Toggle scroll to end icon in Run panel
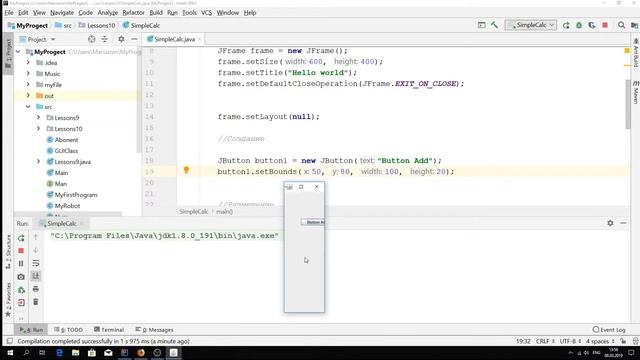 click(x=36, y=276)
